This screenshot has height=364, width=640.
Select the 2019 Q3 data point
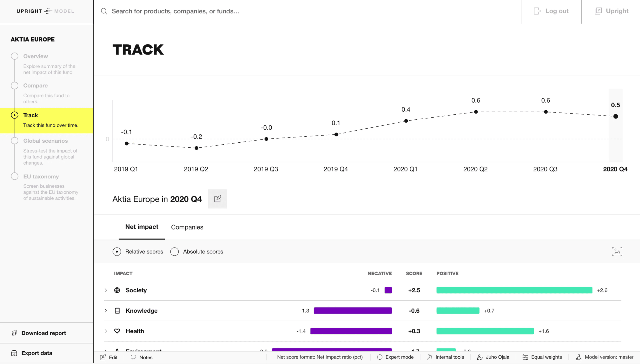[x=266, y=139]
